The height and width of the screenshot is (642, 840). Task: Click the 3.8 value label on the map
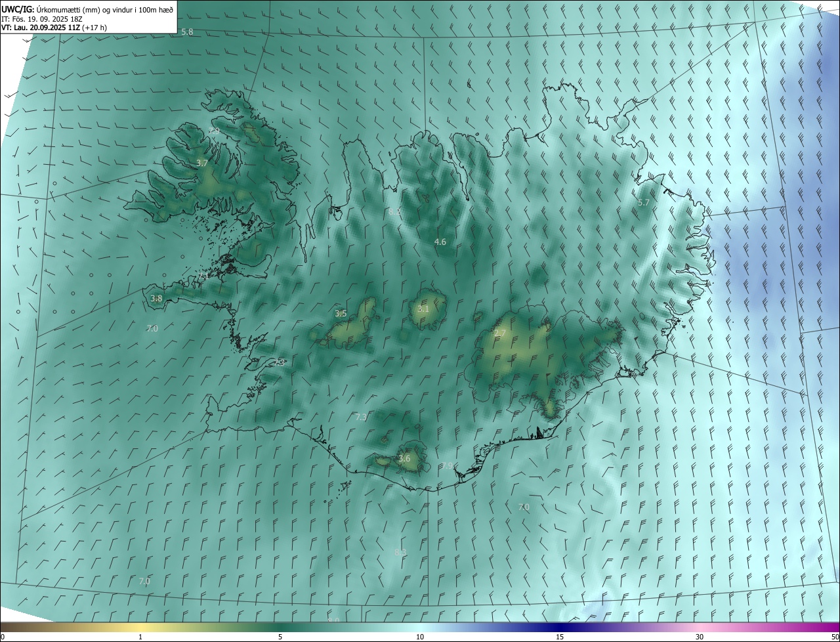click(156, 299)
